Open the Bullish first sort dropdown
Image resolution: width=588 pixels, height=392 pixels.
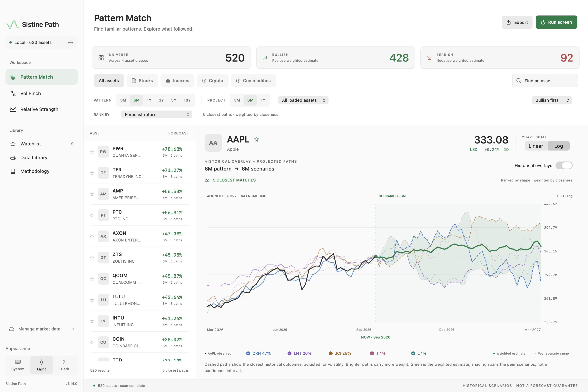[552, 100]
